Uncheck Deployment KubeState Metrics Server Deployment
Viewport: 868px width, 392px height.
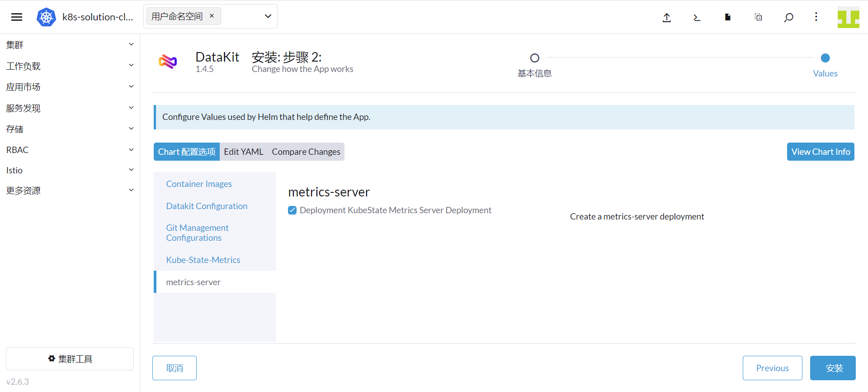[x=292, y=210]
